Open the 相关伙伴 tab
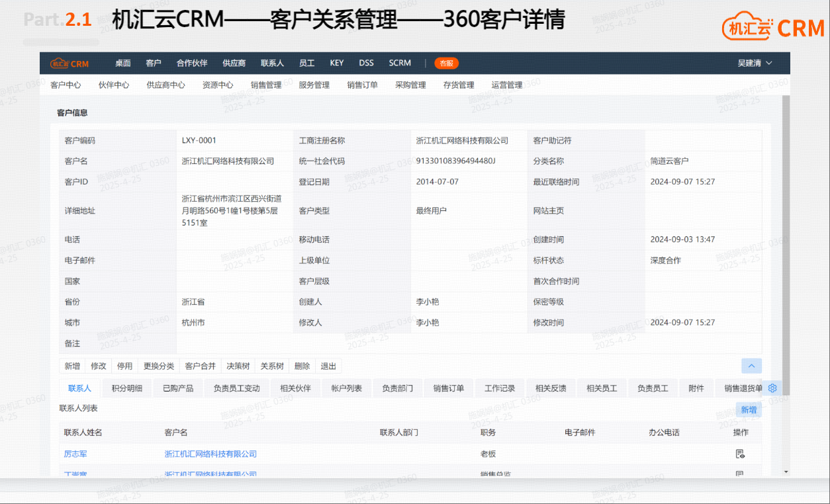 coord(295,388)
